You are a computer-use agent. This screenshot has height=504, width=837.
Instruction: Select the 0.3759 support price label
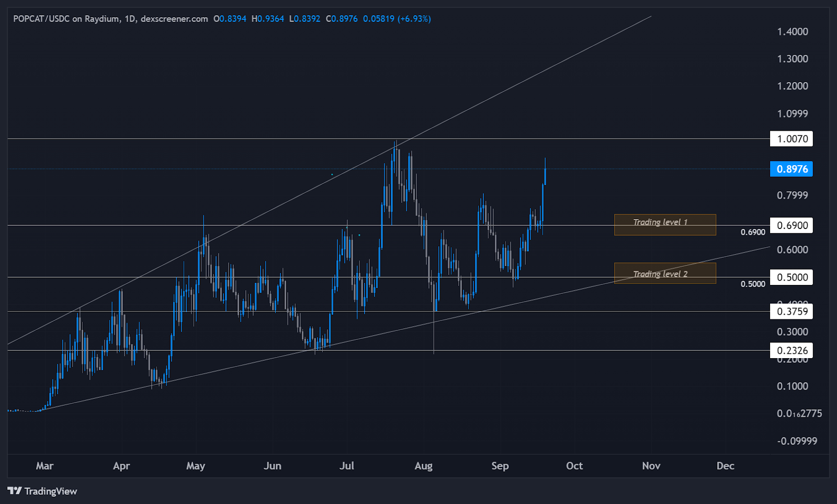point(791,311)
